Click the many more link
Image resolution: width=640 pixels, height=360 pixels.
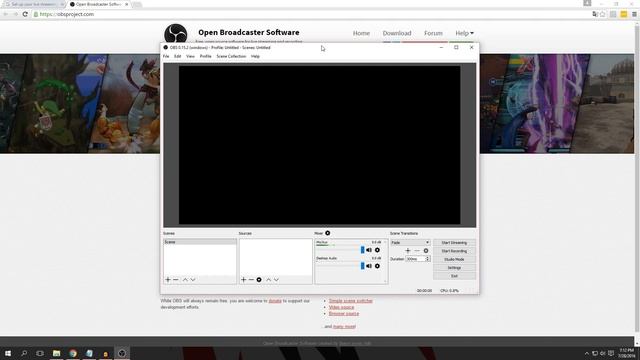pos(344,327)
